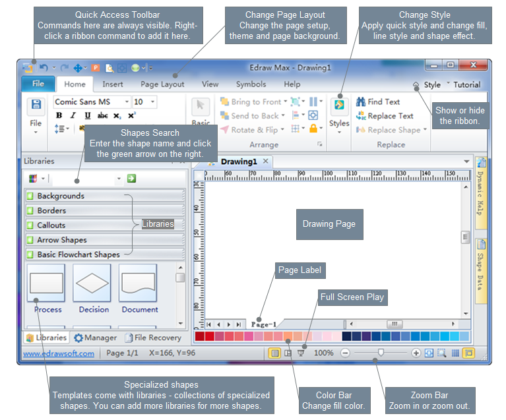Click Find Text button
This screenshot has height=420, width=506.
pos(378,102)
